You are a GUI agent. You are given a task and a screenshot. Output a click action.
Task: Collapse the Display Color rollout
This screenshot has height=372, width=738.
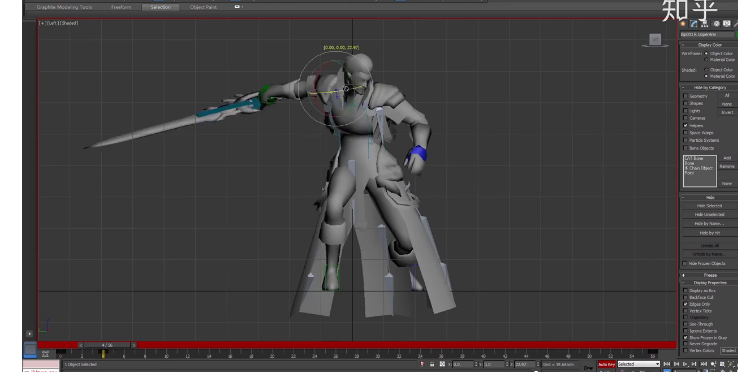[709, 45]
